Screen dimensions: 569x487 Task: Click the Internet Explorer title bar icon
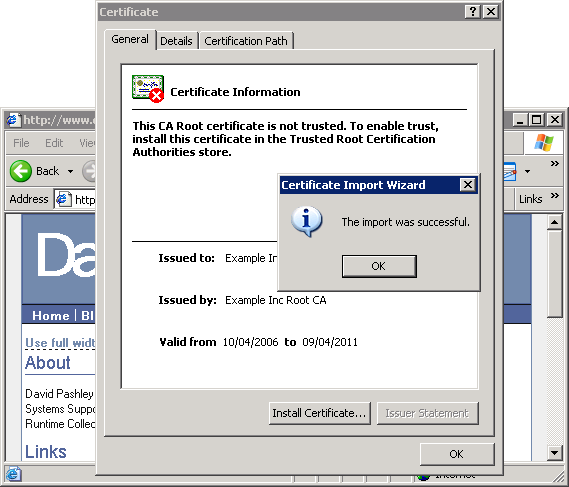tap(13, 120)
